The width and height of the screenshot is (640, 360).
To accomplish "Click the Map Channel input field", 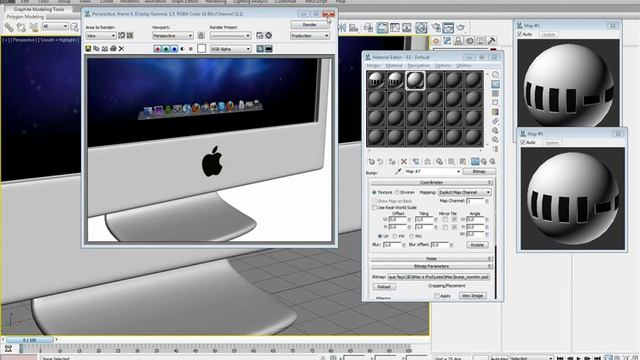I will point(475,201).
